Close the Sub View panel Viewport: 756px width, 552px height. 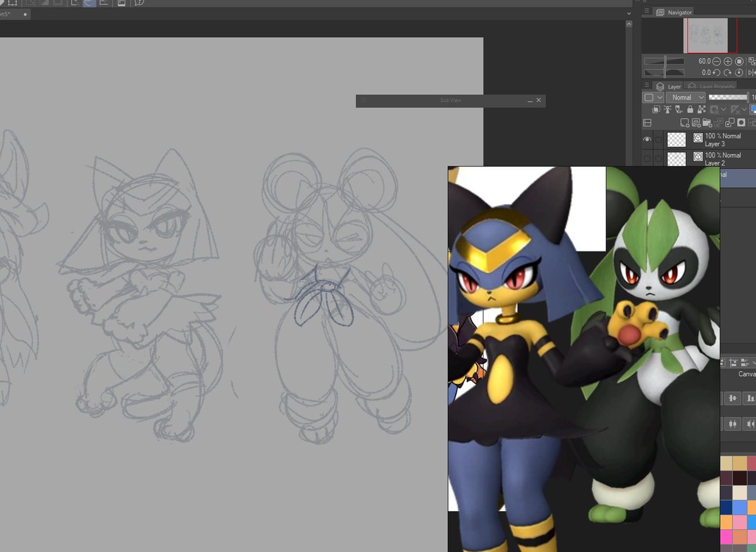[539, 100]
